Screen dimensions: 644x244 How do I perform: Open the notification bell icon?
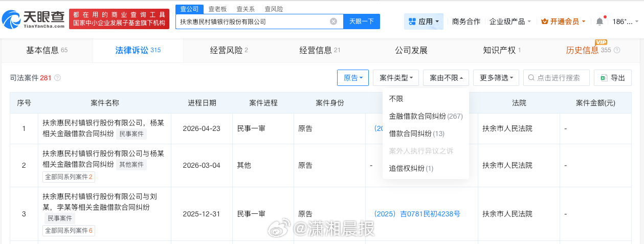(599, 21)
